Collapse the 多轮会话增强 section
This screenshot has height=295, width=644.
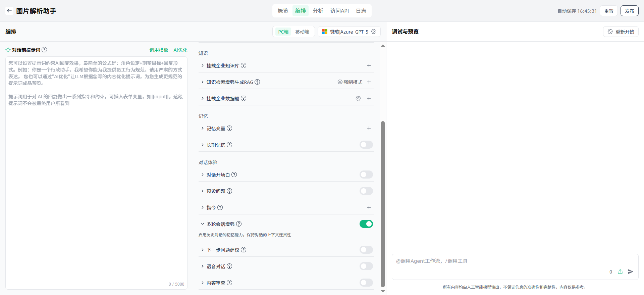coord(202,224)
